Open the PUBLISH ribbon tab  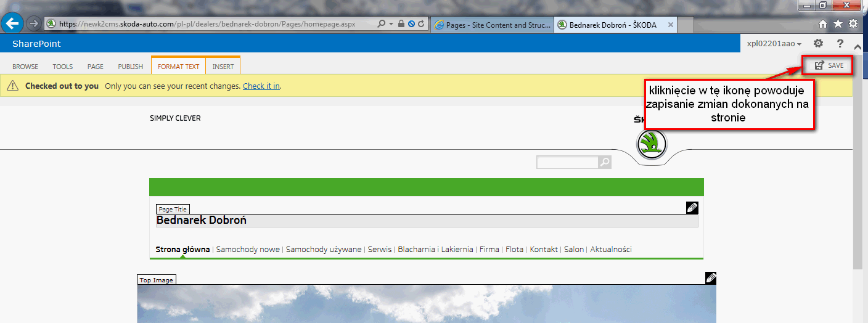click(130, 67)
